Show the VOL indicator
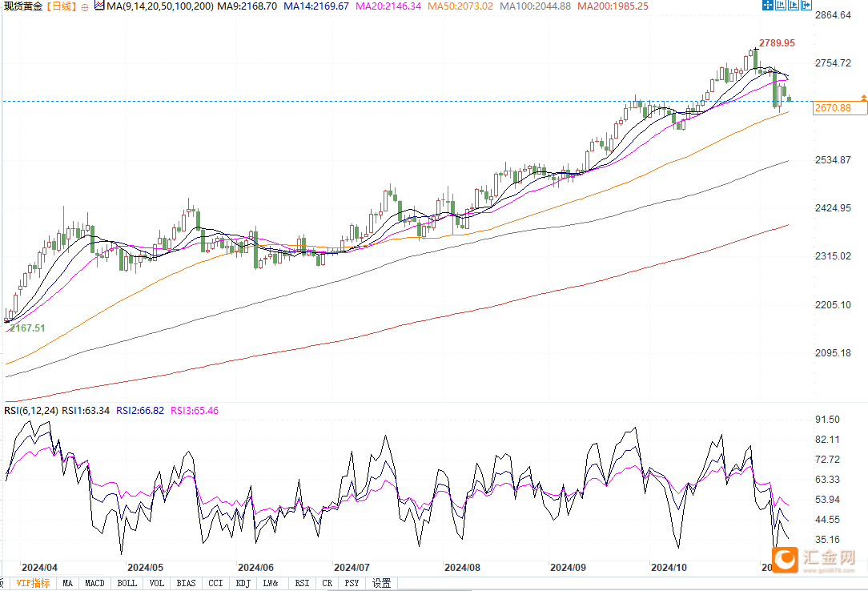 coord(157,584)
